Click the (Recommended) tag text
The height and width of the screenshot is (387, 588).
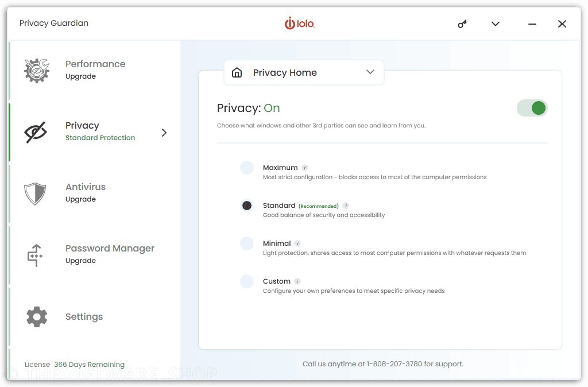[318, 206]
